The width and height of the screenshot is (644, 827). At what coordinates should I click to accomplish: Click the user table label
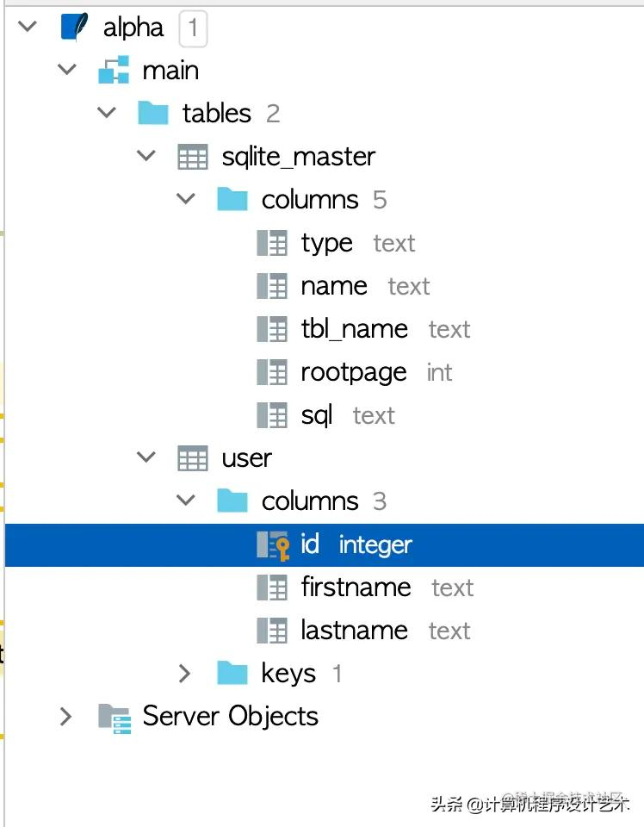coord(246,457)
